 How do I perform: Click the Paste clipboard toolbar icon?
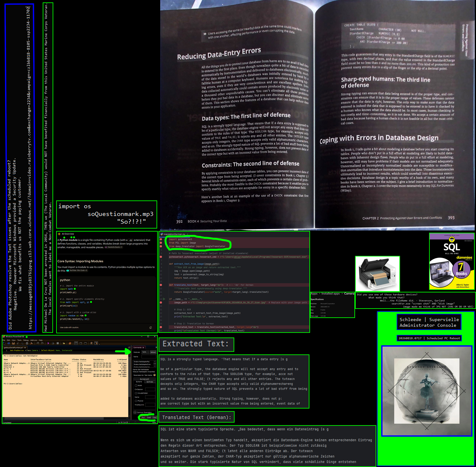coord(27,343)
